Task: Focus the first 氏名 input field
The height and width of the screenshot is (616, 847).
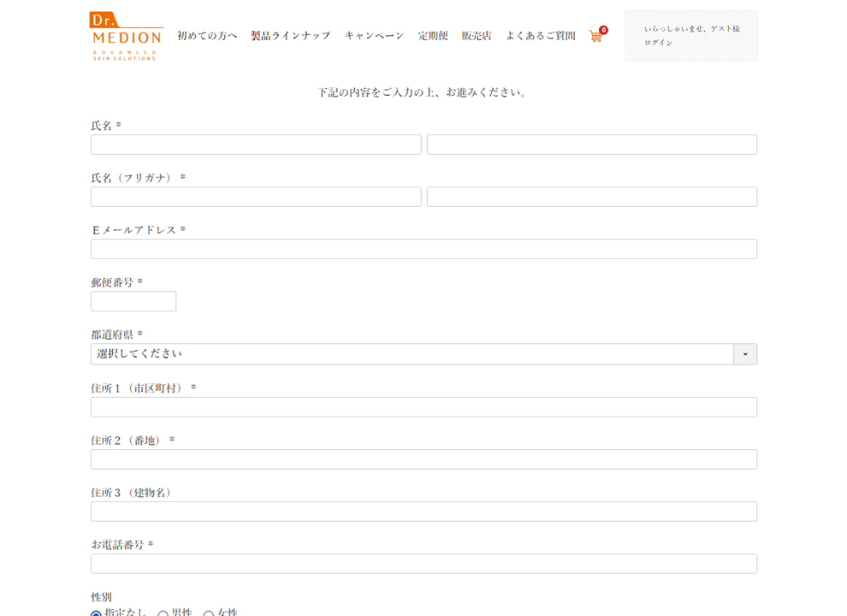Action: coord(256,145)
